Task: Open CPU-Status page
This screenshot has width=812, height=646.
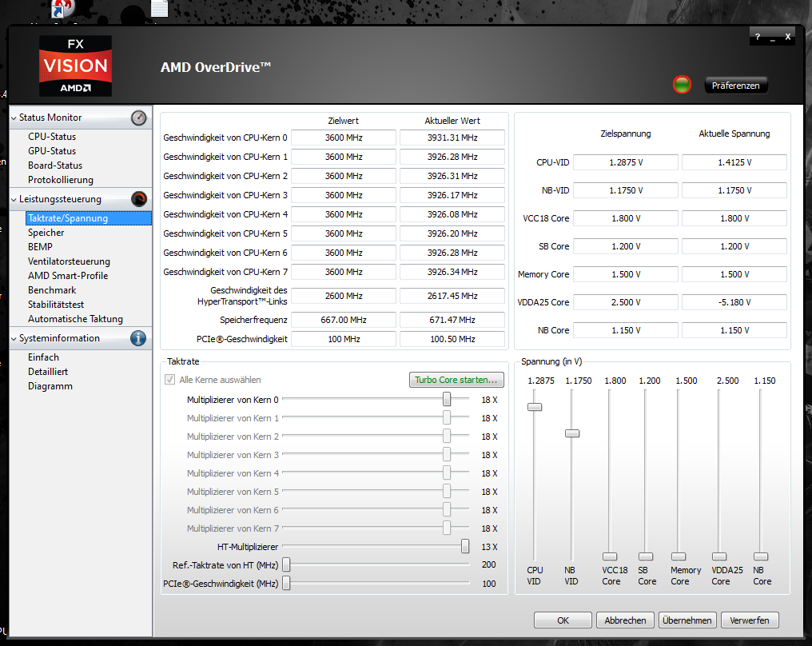Action: (52, 137)
